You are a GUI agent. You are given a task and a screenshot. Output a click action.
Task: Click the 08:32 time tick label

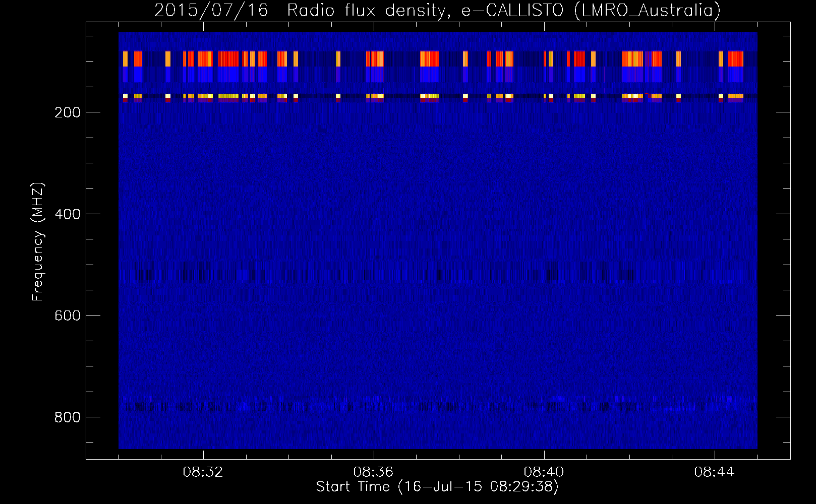coord(203,472)
